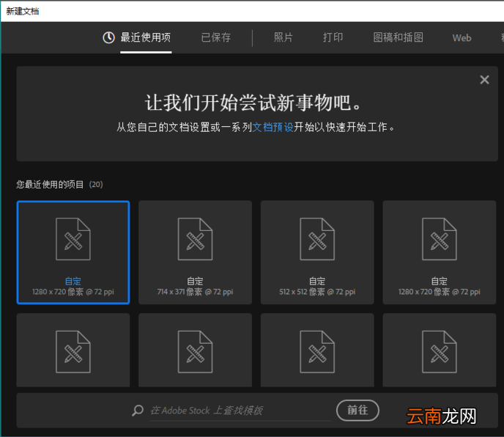This screenshot has height=437, width=504.
Task: Pick the unselected 1280 x 720 preset card
Action: [440, 252]
